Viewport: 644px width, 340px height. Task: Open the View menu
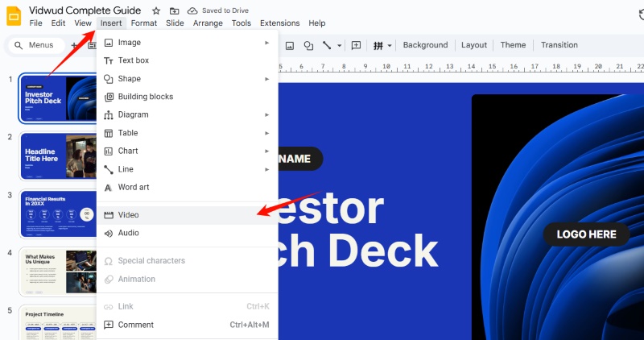[83, 23]
